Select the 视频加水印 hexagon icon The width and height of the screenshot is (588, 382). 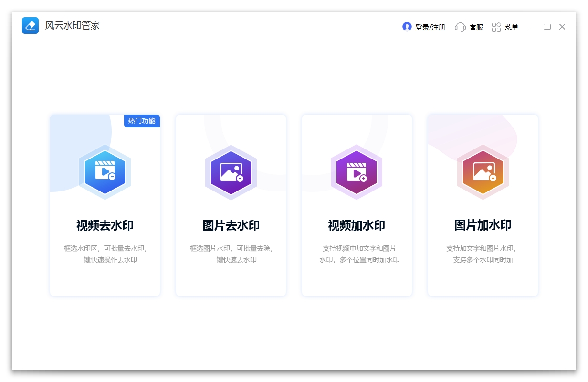[357, 173]
